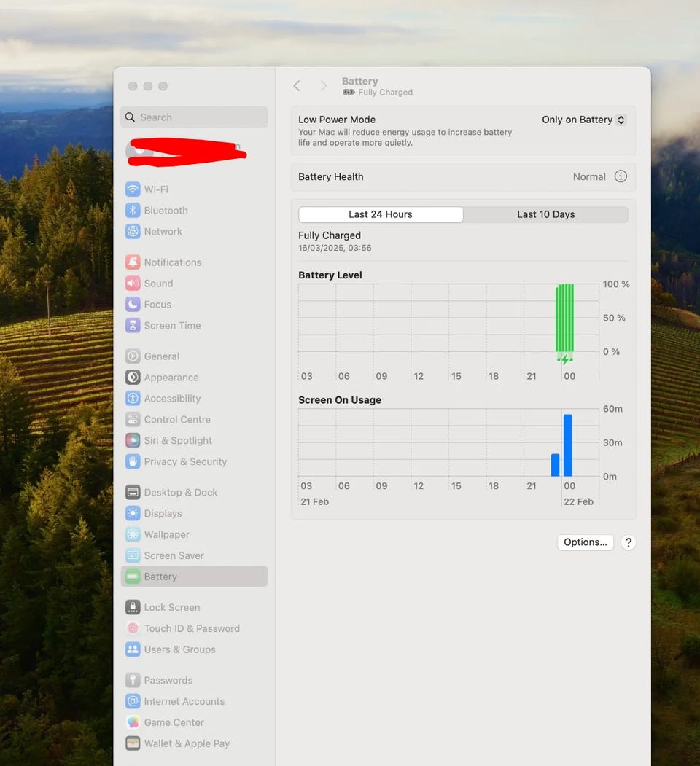Open Bluetooth icon in sidebar
This screenshot has width=700, height=766.
point(133,210)
